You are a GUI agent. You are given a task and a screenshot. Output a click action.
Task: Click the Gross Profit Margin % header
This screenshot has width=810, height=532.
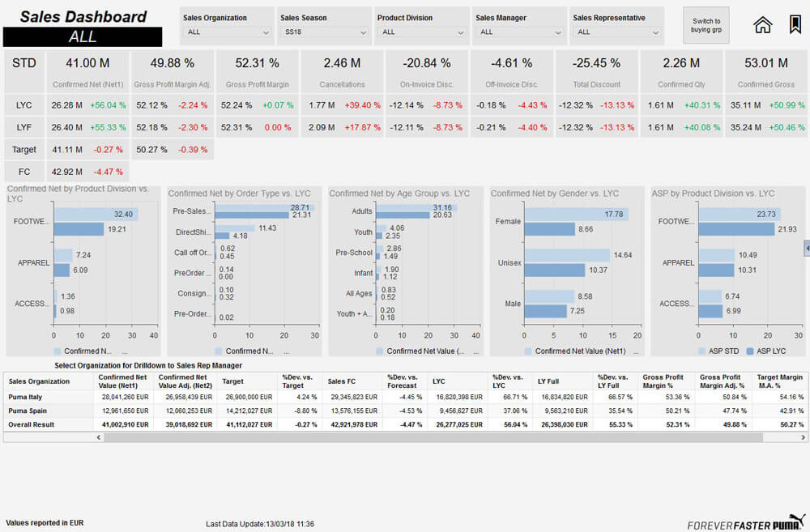point(663,381)
